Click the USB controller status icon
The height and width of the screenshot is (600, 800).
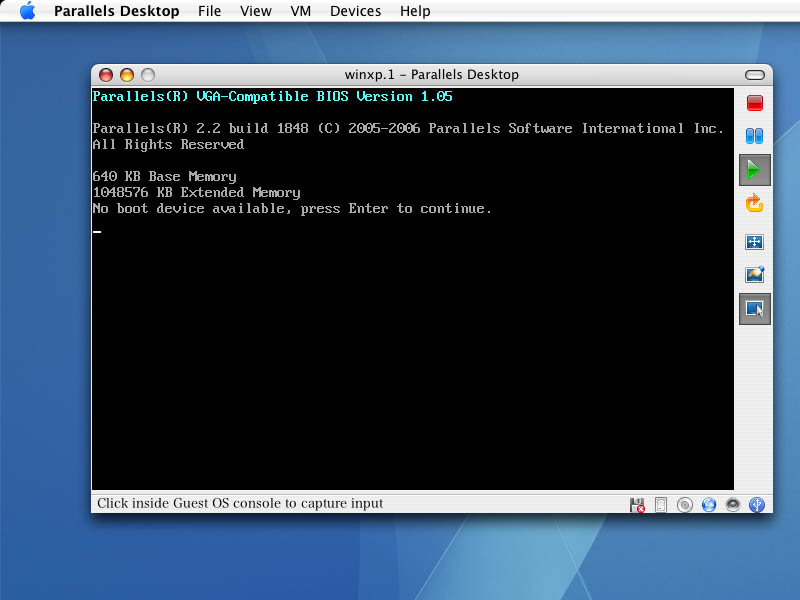point(757,505)
